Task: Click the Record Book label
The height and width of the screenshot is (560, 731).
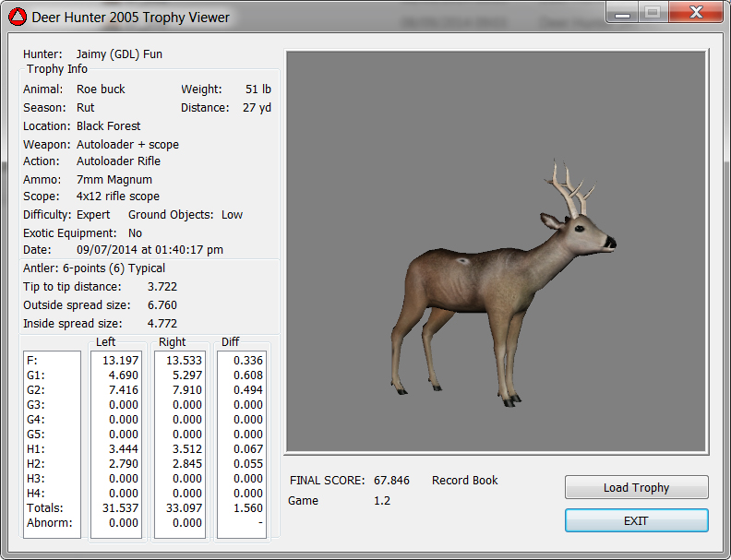Action: (x=464, y=481)
